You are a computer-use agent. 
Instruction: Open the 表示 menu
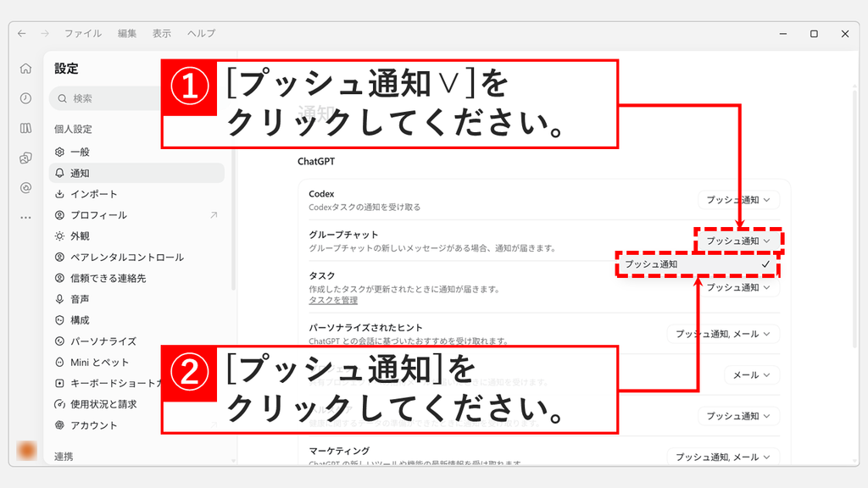(x=162, y=33)
